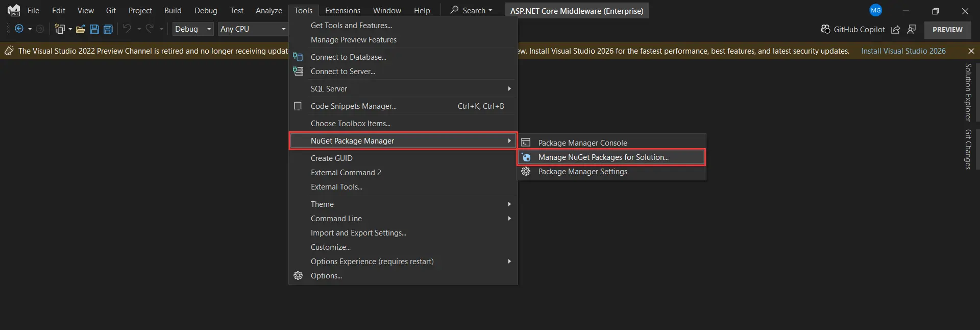Click the GitHub Copilot icon
The image size is (980, 330).
coord(825,29)
